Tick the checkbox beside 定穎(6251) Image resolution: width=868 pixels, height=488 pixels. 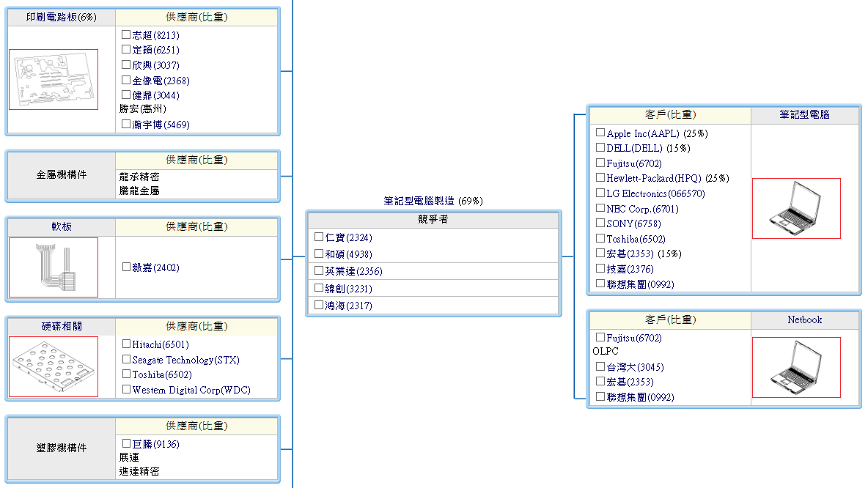pos(126,49)
